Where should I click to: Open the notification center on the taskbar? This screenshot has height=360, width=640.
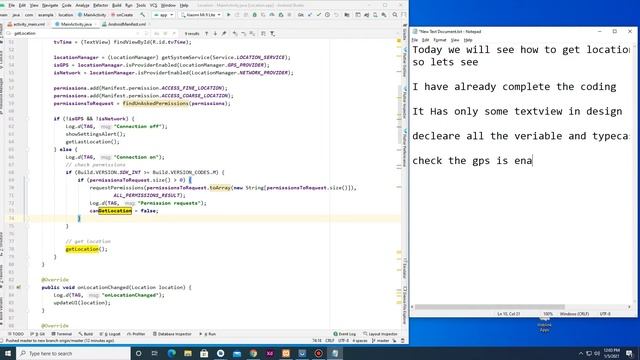tap(629, 353)
